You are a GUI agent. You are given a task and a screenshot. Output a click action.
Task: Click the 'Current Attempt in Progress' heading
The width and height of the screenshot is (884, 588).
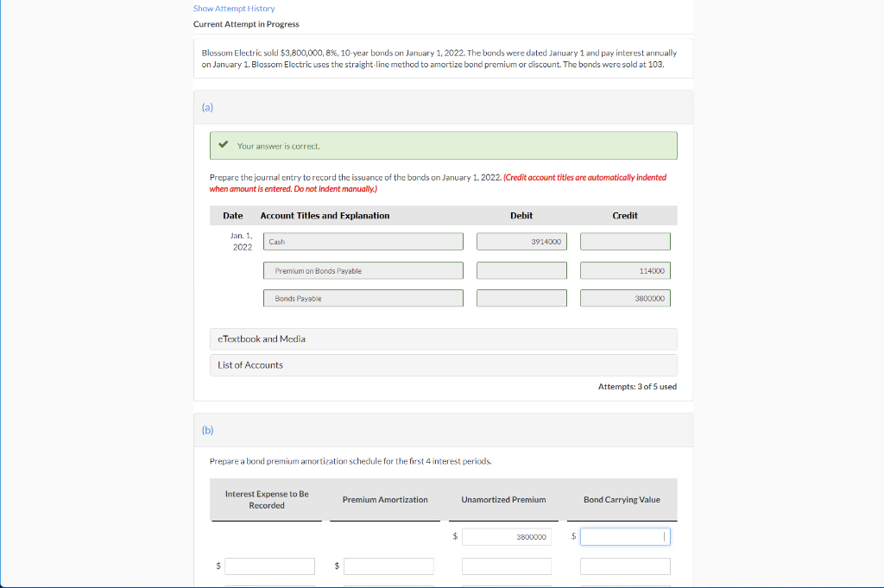246,24
